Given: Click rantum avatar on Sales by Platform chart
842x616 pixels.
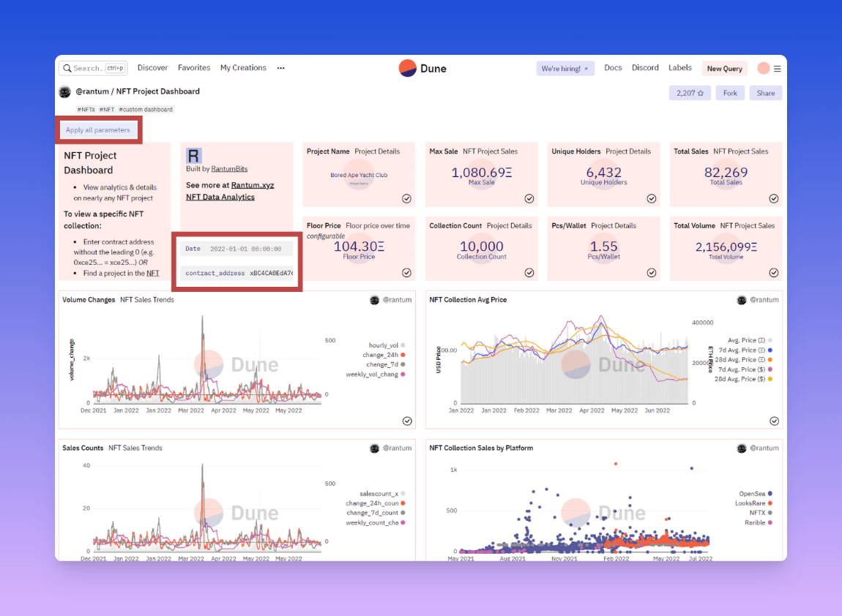Looking at the screenshot, I should pyautogui.click(x=741, y=448).
